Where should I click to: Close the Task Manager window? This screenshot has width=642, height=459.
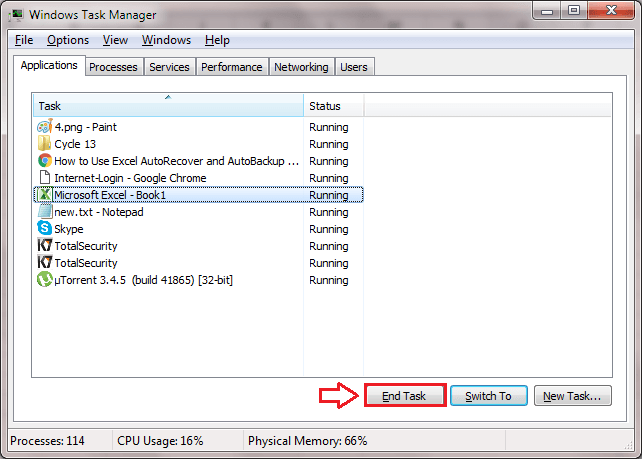click(612, 11)
